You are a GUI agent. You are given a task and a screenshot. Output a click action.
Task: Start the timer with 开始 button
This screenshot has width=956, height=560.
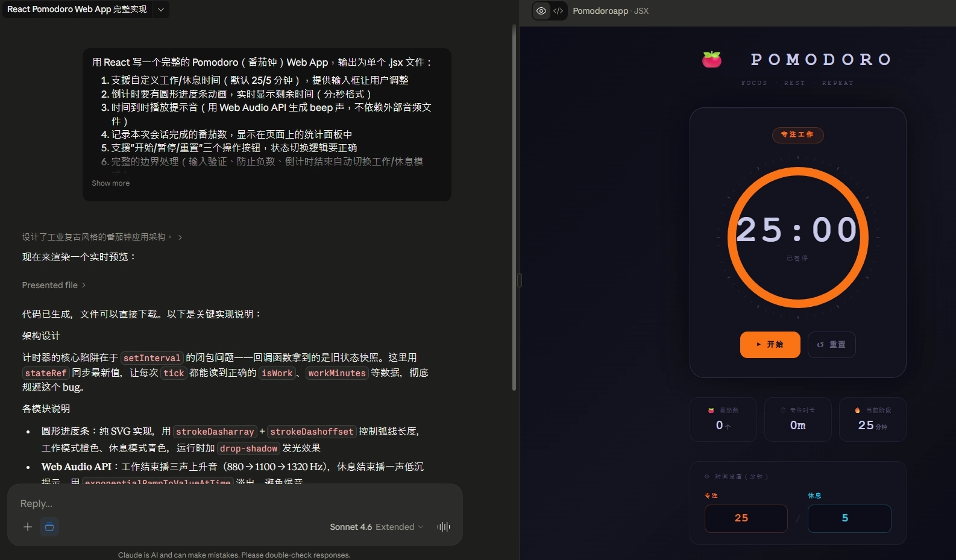(x=770, y=345)
